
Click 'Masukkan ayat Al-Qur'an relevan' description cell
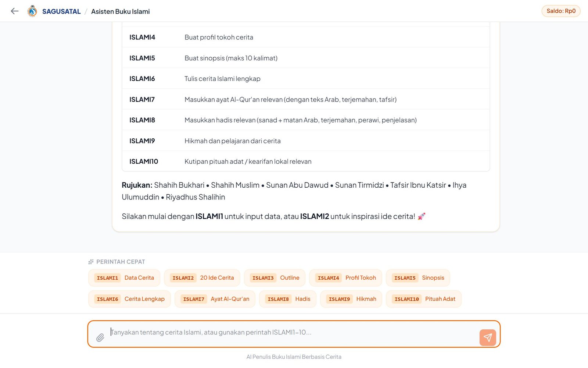(290, 99)
